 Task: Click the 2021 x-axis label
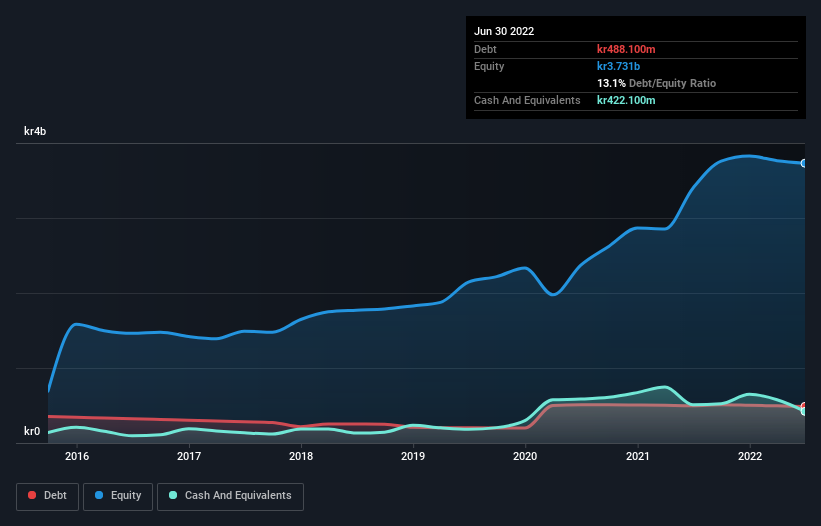(x=638, y=456)
